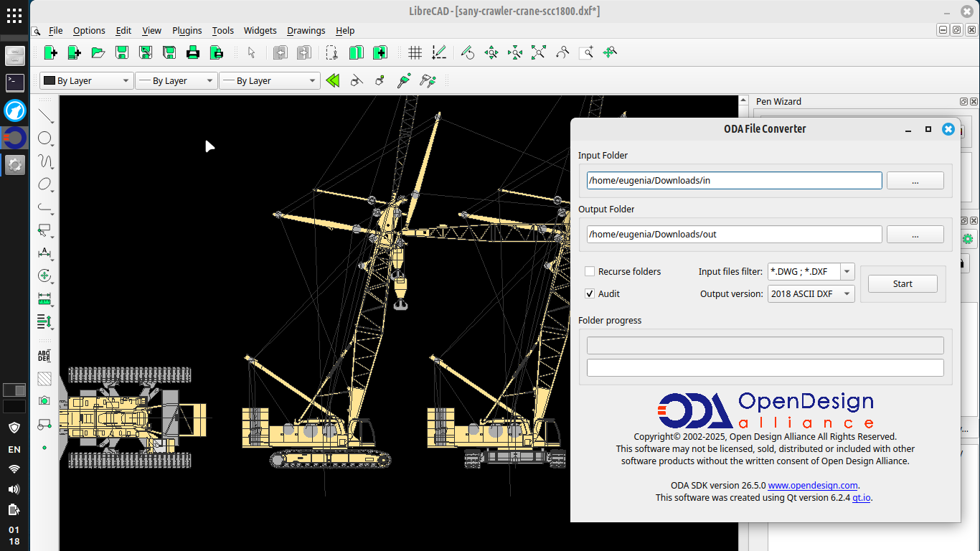Viewport: 980px width, 551px height.
Task: Click the Wi-Fi icon in system tray
Action: (14, 469)
